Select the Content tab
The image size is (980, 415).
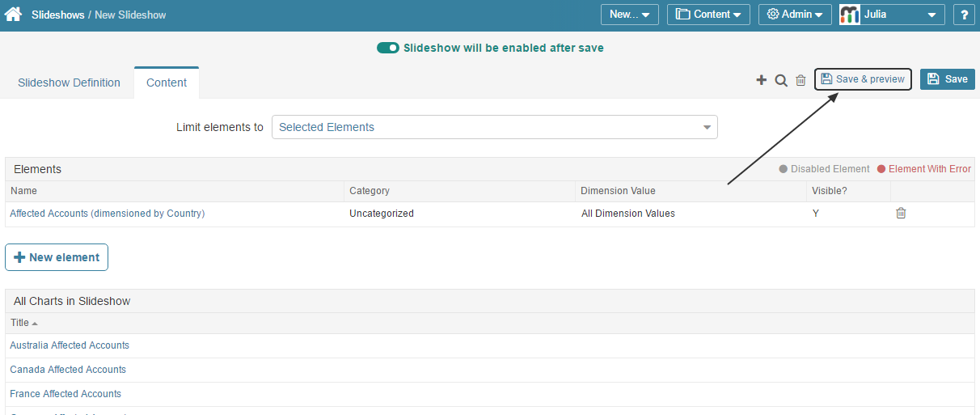pos(167,83)
